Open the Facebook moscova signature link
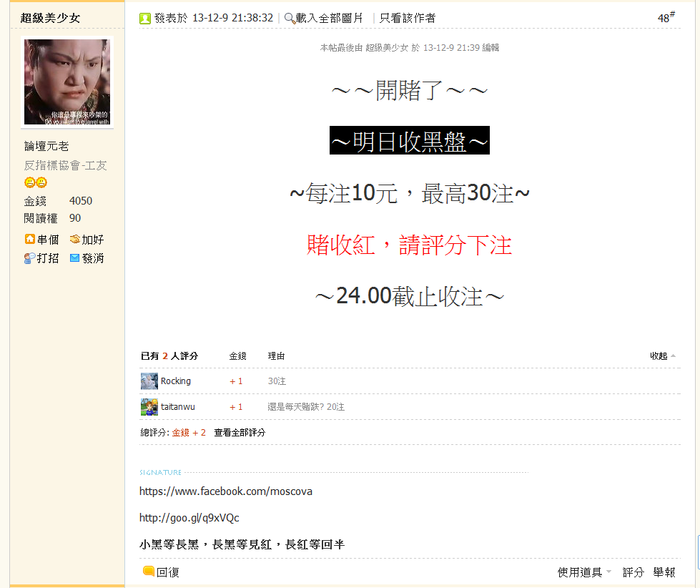This screenshot has width=700, height=588. pos(226,491)
